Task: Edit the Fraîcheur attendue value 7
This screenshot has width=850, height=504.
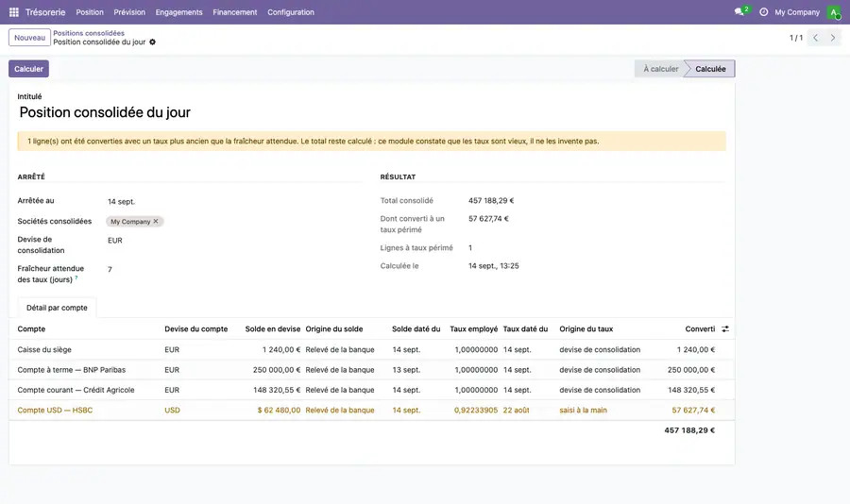Action: tap(233, 269)
